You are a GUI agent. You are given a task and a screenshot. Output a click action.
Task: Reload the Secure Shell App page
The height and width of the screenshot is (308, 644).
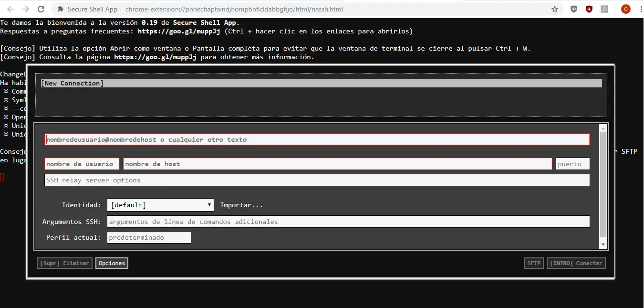point(41,9)
